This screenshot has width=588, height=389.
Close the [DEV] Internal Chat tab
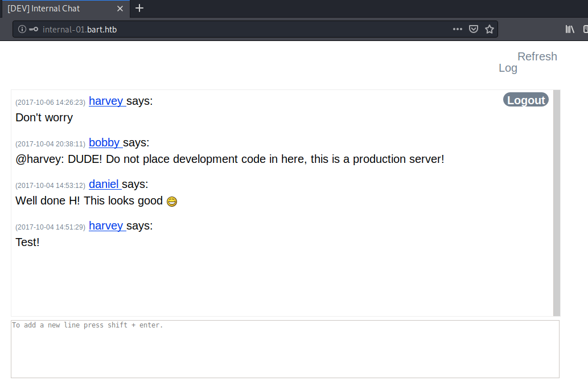pyautogui.click(x=120, y=9)
